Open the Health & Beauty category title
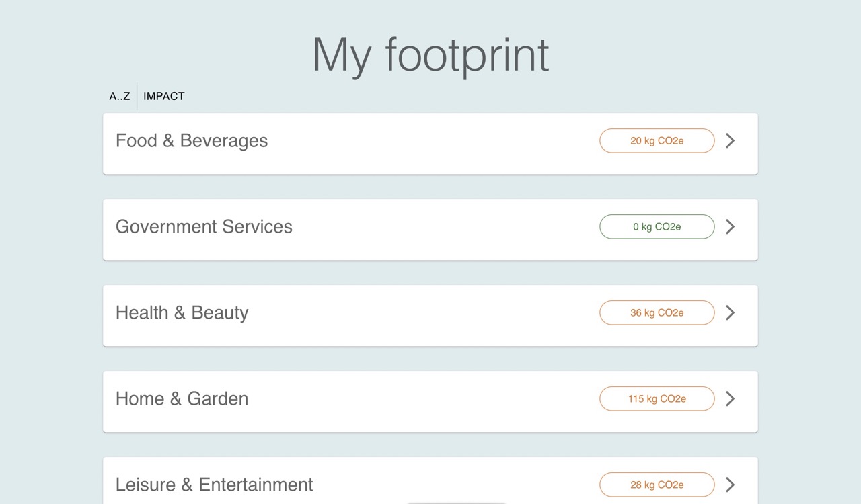The height and width of the screenshot is (504, 861). coord(182,313)
